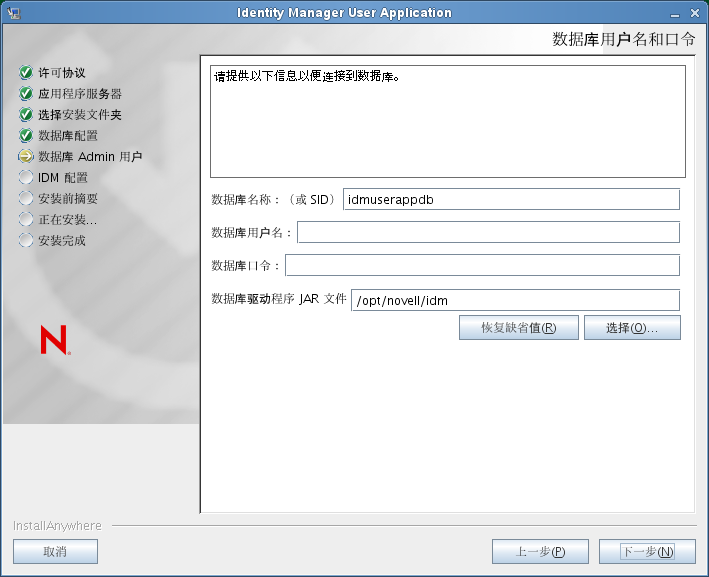Select the 选择安装文件夹 step label
The image size is (709, 577).
click(x=80, y=114)
